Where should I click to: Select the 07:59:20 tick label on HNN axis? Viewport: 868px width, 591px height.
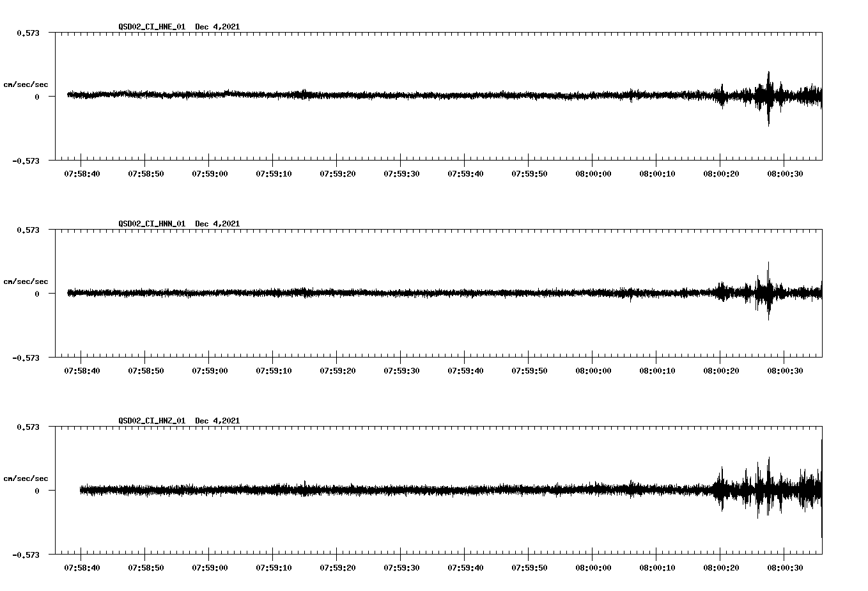click(x=337, y=371)
